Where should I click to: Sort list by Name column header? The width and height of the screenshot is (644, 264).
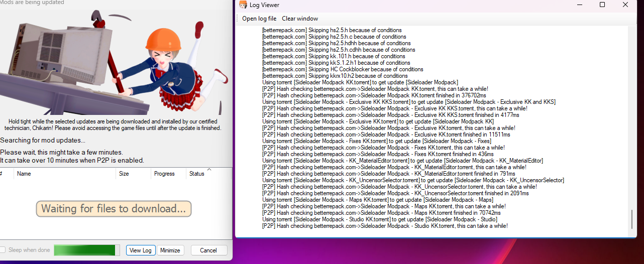coord(65,174)
